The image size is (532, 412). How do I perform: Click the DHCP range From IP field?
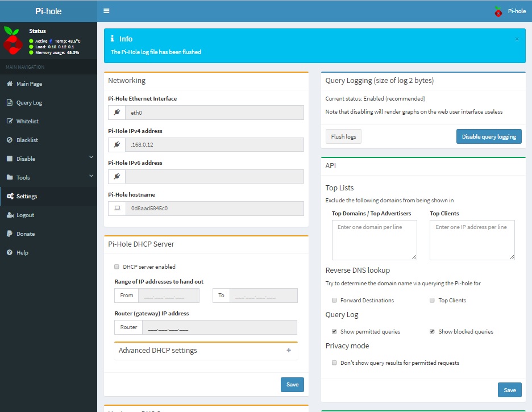click(169, 296)
